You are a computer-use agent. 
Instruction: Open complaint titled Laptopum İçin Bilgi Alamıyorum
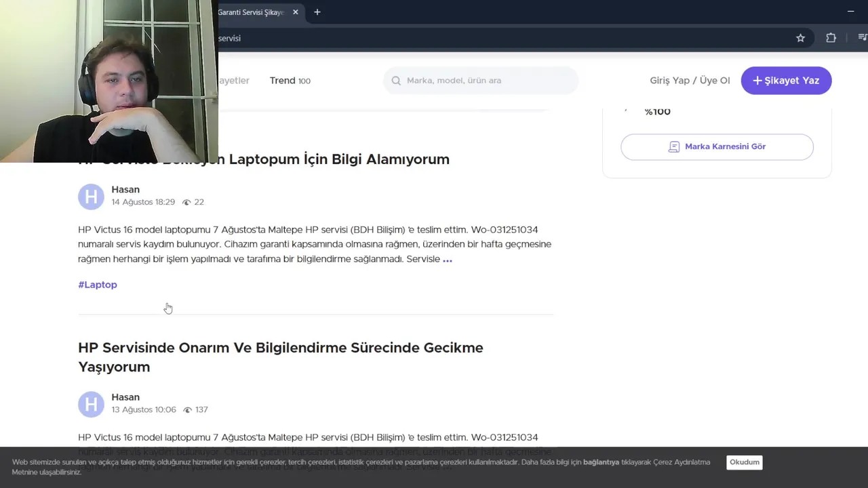pyautogui.click(x=264, y=159)
